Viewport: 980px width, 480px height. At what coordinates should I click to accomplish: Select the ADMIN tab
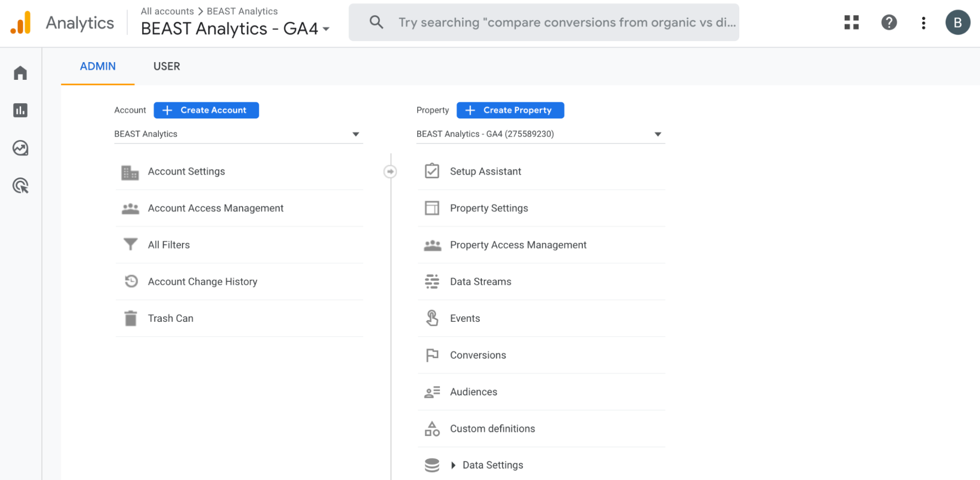coord(98,66)
